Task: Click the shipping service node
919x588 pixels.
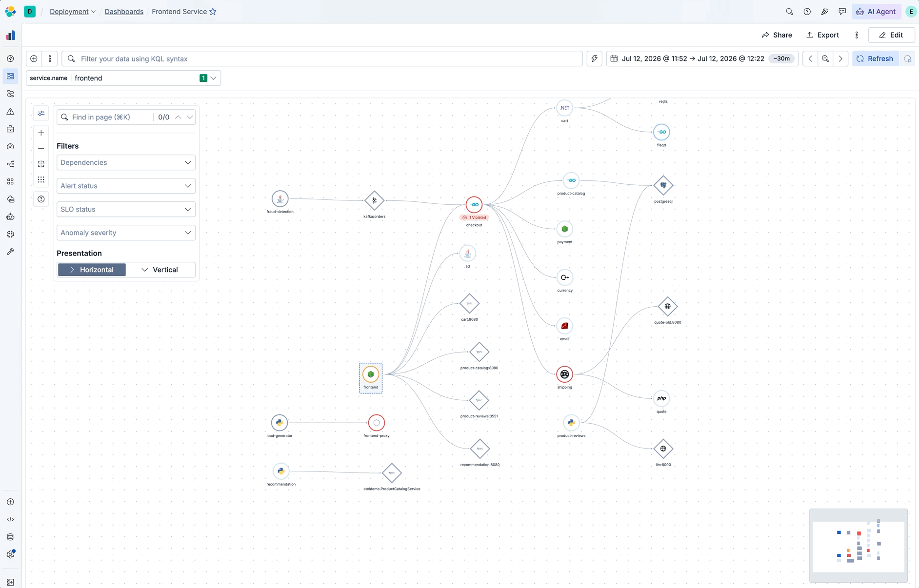Action: [564, 374]
